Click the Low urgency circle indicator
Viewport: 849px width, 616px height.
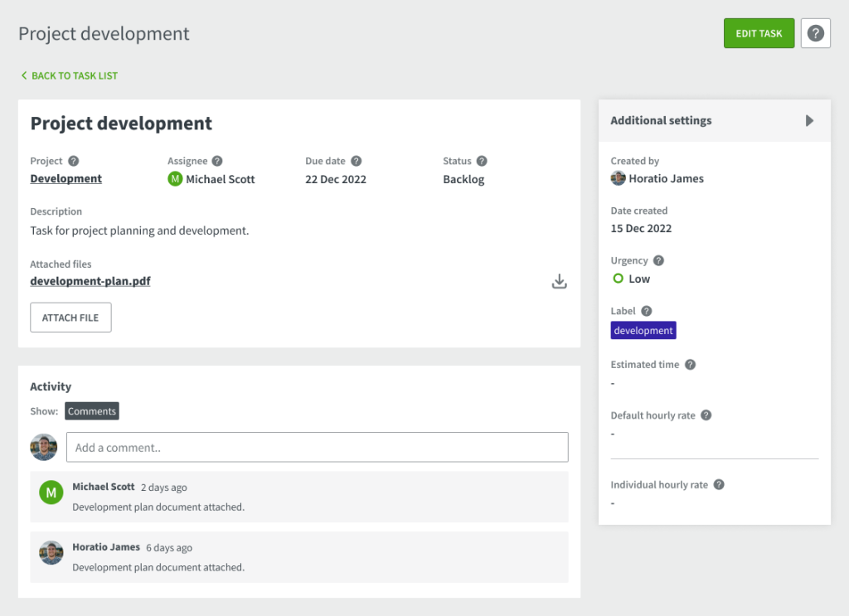point(618,279)
